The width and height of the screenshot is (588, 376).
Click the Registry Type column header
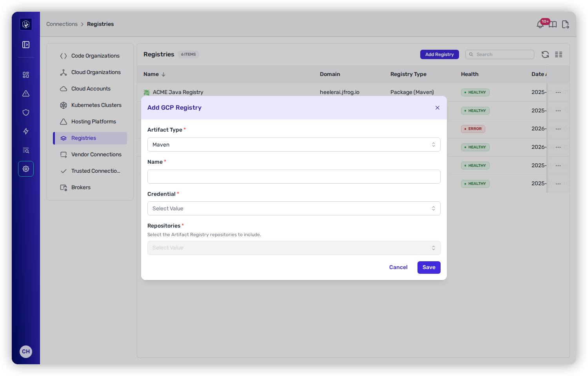(x=408, y=74)
